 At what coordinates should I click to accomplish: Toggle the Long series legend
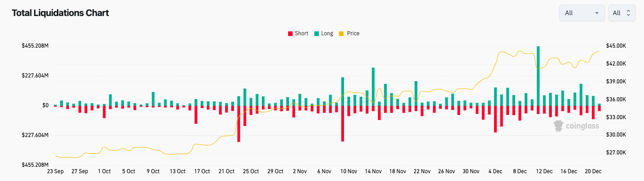(323, 33)
